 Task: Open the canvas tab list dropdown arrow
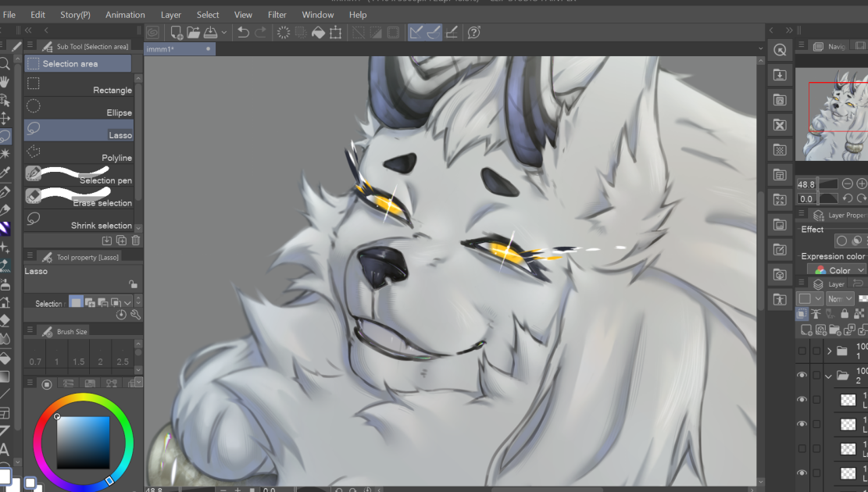761,48
